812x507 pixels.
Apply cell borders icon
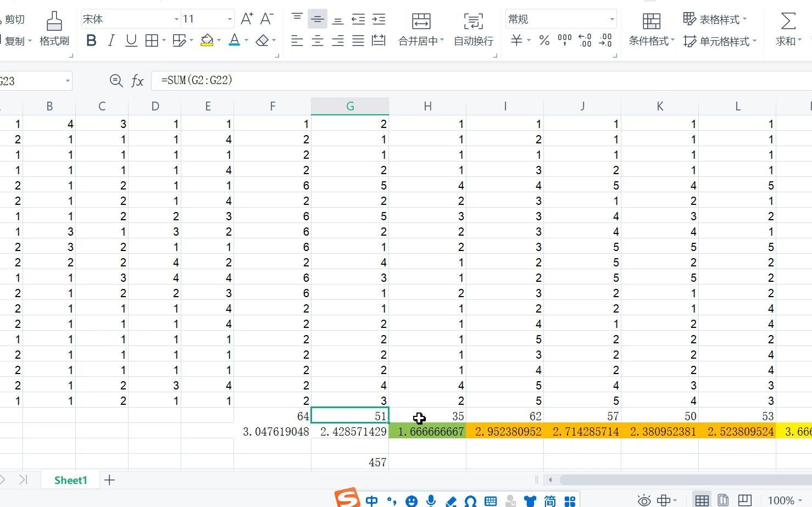pyautogui.click(x=152, y=41)
